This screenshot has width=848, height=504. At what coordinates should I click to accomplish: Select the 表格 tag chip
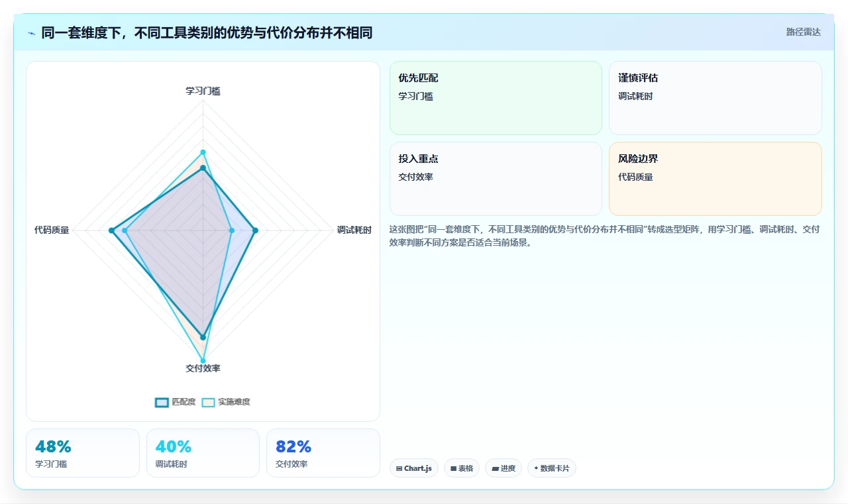coord(462,468)
